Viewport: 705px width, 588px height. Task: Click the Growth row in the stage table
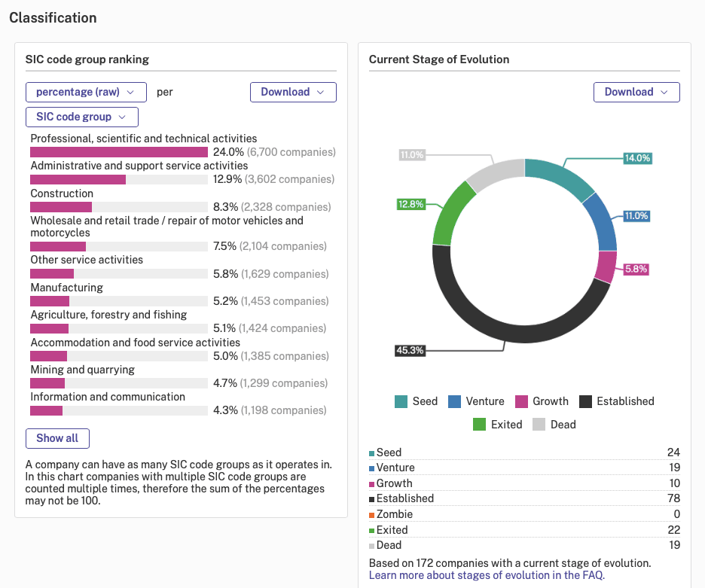coord(524,483)
